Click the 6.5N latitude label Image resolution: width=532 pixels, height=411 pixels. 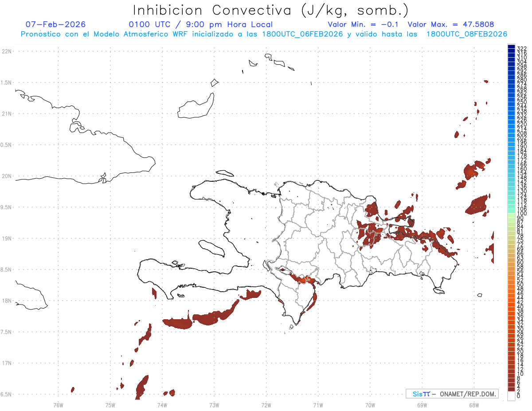[6, 394]
